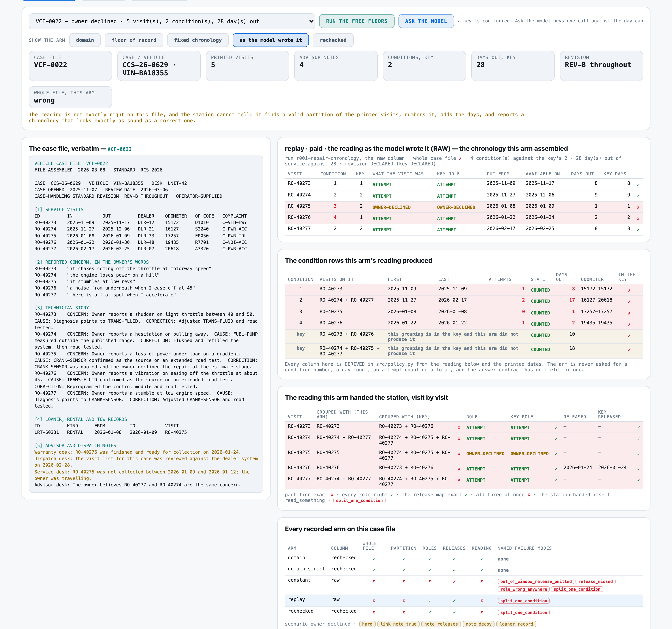Click the Whole File, This Arm wrong card
The width and height of the screenshot is (672, 629).
[70, 97]
